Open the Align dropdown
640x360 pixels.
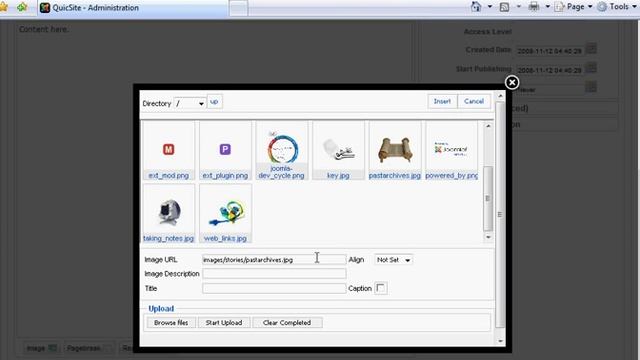[393, 260]
